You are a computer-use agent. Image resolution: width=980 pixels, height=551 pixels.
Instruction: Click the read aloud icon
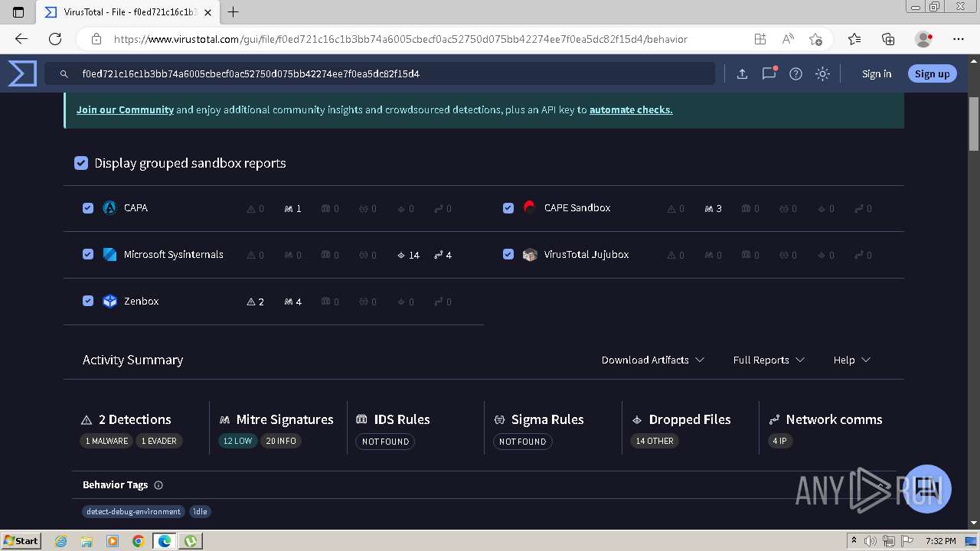788,39
